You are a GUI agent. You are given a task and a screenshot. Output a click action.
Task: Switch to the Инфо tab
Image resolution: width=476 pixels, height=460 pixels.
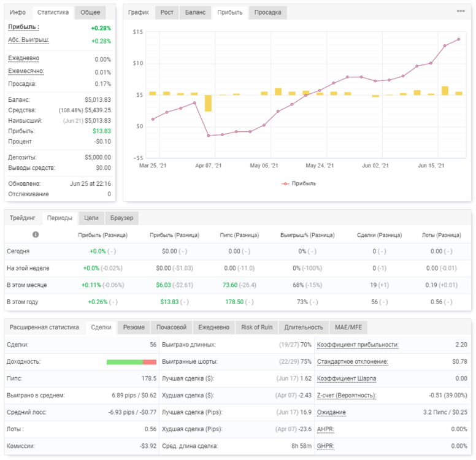pyautogui.click(x=18, y=12)
